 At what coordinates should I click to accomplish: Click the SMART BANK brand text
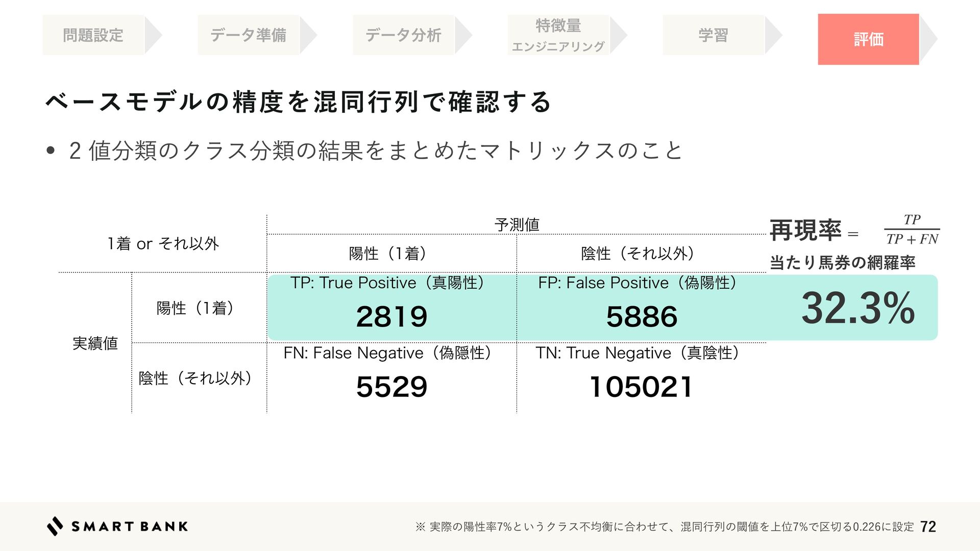pyautogui.click(x=130, y=527)
